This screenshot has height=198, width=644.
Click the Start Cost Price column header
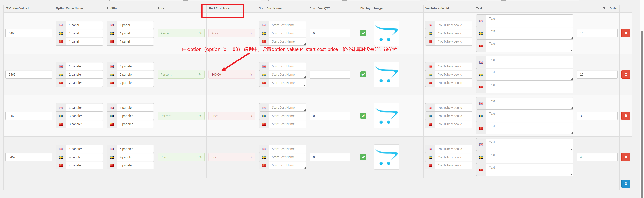219,8
